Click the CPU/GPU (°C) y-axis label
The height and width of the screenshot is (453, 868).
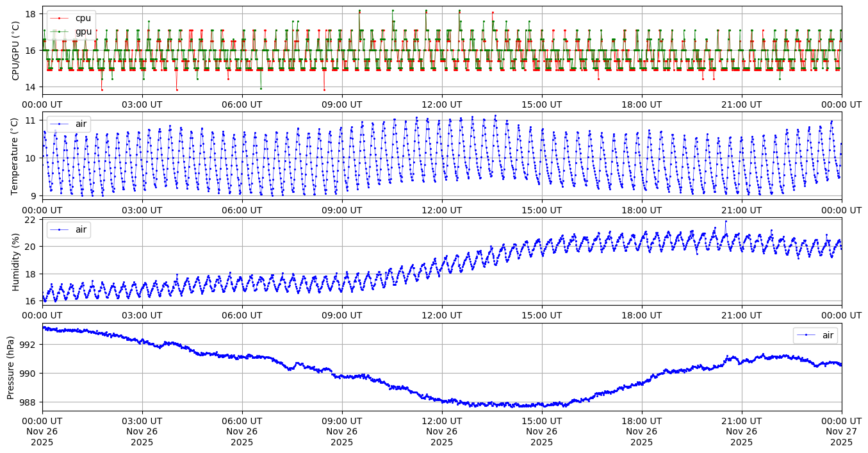16,51
